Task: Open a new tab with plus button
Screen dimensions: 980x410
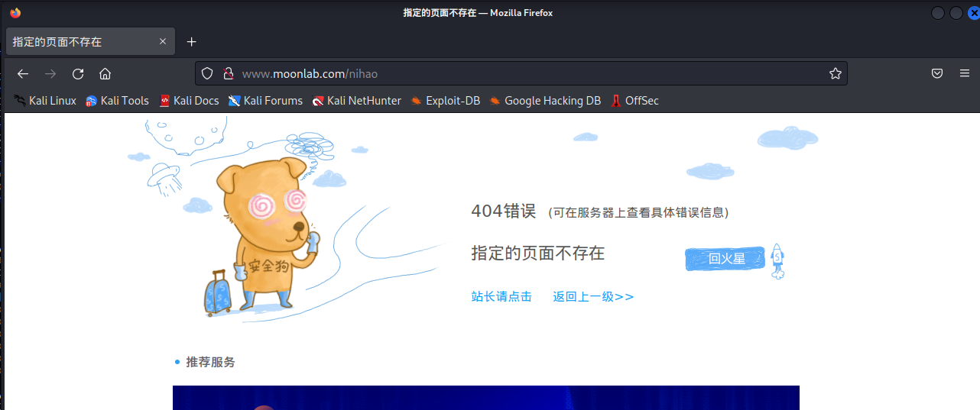Action: point(192,41)
